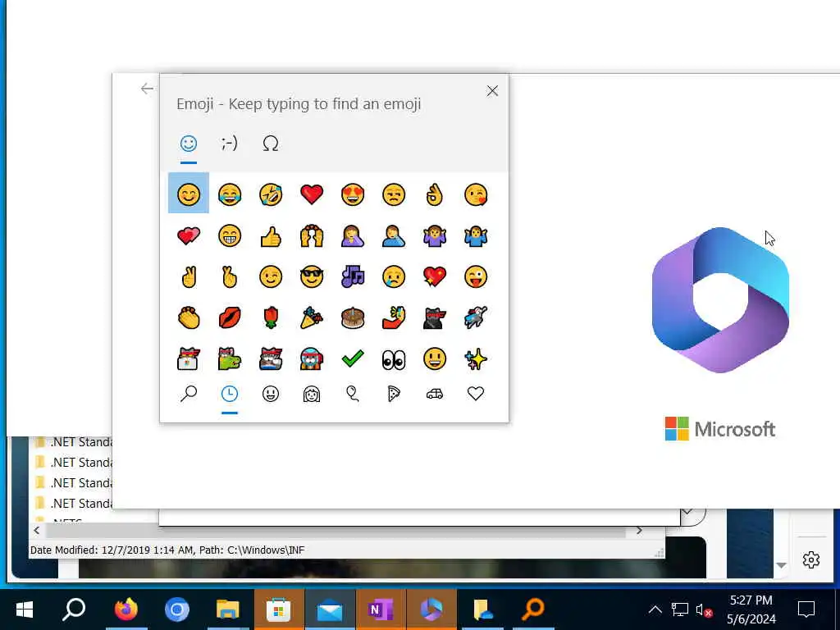Select the smiling face with blush emoji
Viewport: 840px width, 630px height.
pos(189,194)
